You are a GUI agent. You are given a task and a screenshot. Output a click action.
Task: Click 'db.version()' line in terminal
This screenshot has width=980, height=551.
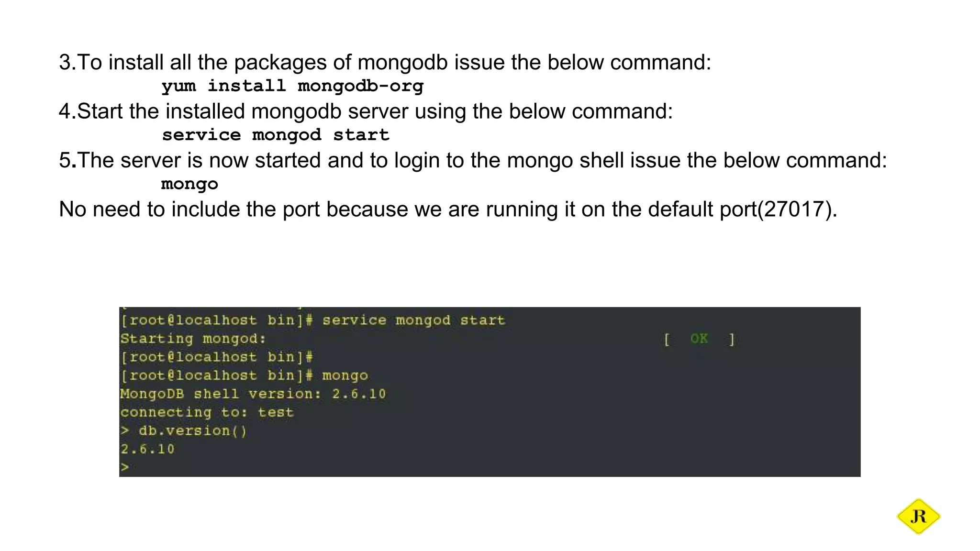[184, 430]
